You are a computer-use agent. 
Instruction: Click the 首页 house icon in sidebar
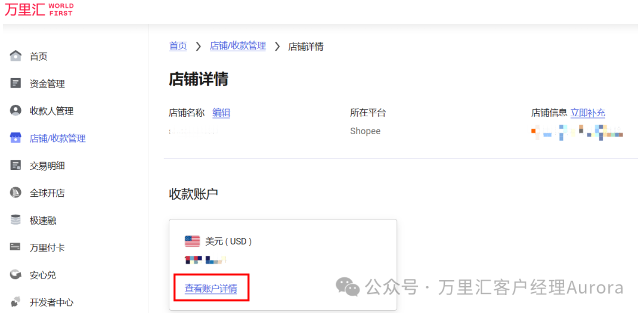16,56
